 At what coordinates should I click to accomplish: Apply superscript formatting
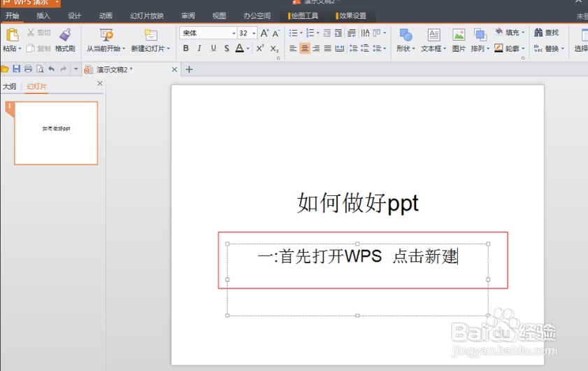click(x=260, y=48)
